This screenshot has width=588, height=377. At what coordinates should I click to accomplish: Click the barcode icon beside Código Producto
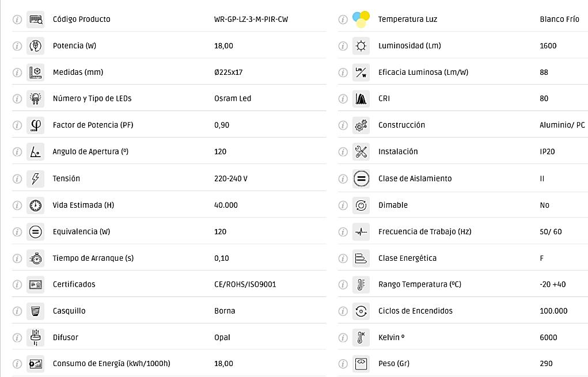coord(35,20)
